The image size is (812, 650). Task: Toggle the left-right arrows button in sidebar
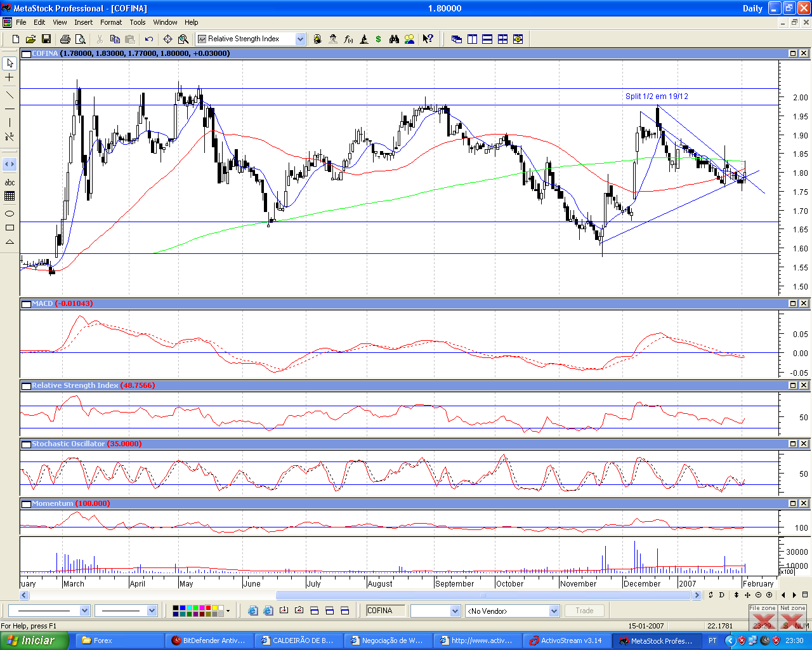tap(10, 164)
